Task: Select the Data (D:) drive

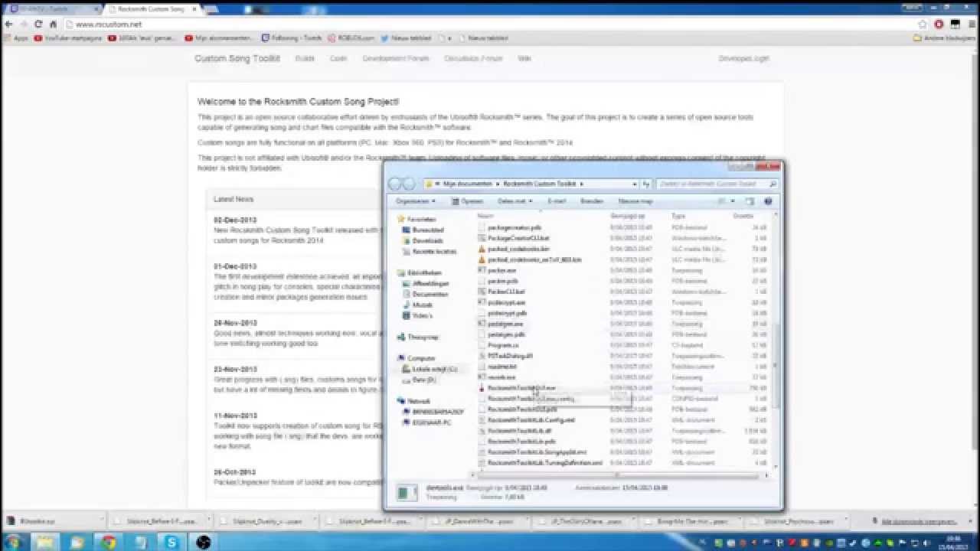Action: 423,380
